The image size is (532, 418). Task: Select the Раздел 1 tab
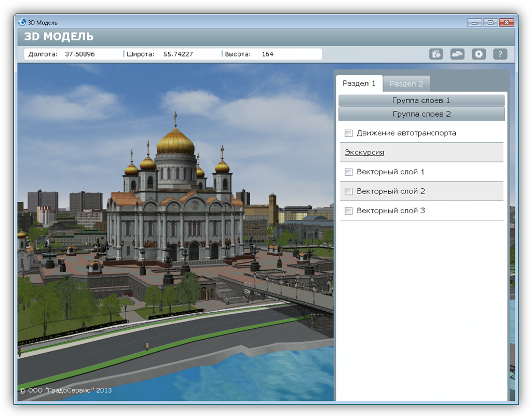(359, 83)
